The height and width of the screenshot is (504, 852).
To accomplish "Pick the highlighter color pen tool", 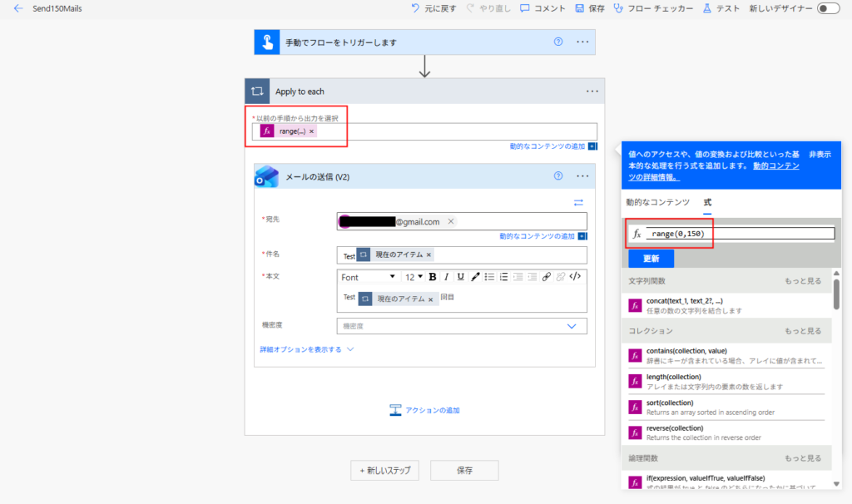I will point(475,277).
